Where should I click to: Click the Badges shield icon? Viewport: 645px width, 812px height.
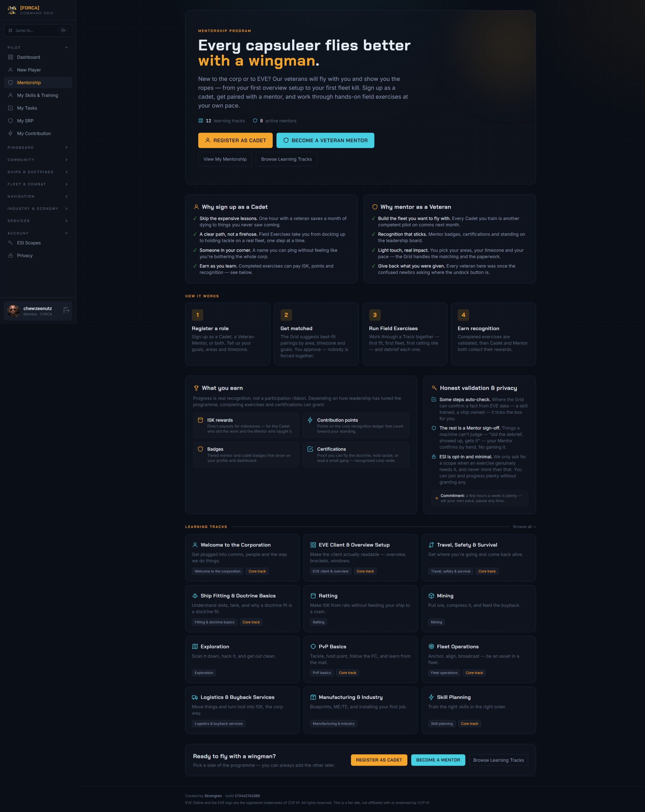(x=201, y=449)
